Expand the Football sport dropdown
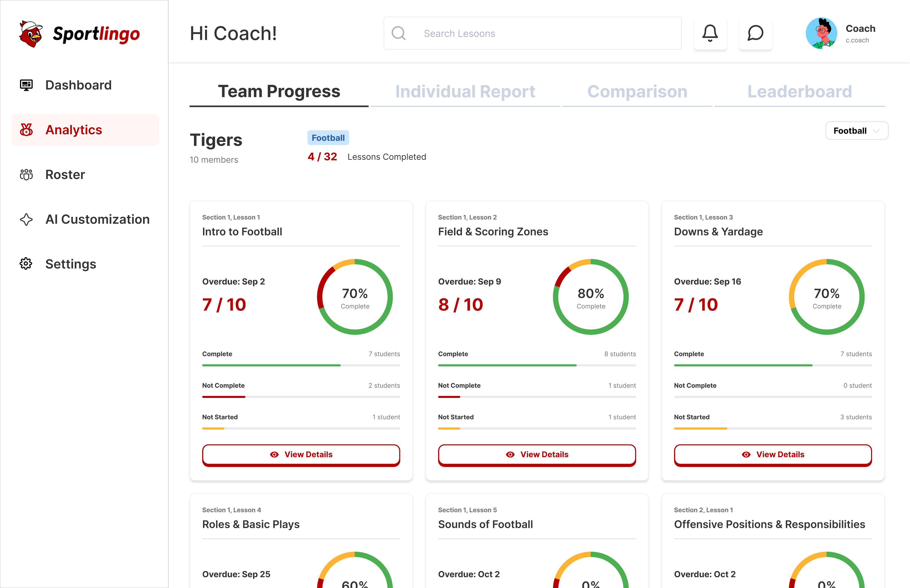The image size is (910, 588). pos(856,131)
